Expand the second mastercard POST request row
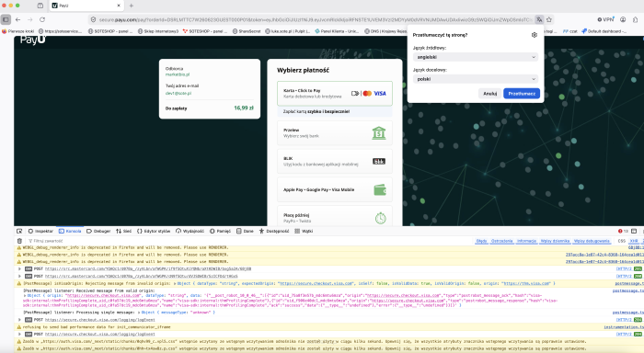The image size is (644, 353). pos(19,277)
